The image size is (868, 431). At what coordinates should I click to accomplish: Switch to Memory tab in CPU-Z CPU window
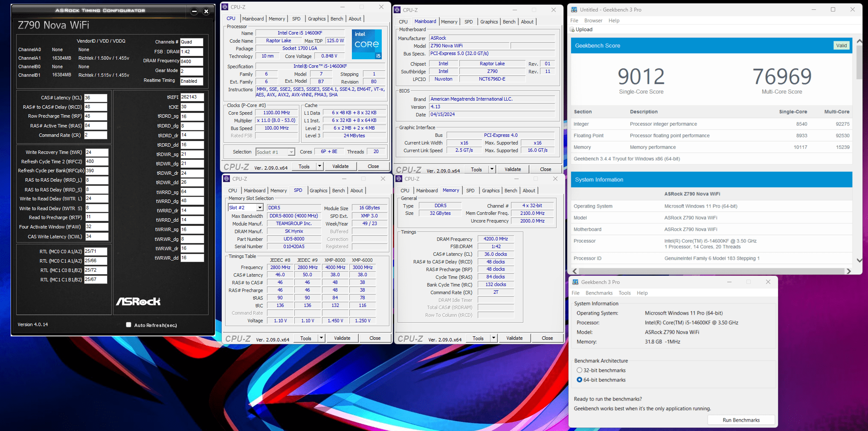277,19
